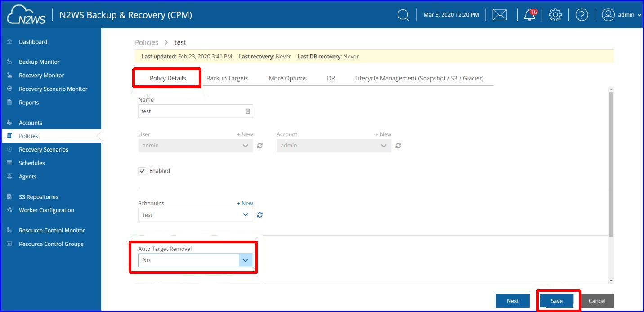Image resolution: width=644 pixels, height=312 pixels.
Task: Click the Backup Monitor sidebar icon
Action: click(9, 62)
